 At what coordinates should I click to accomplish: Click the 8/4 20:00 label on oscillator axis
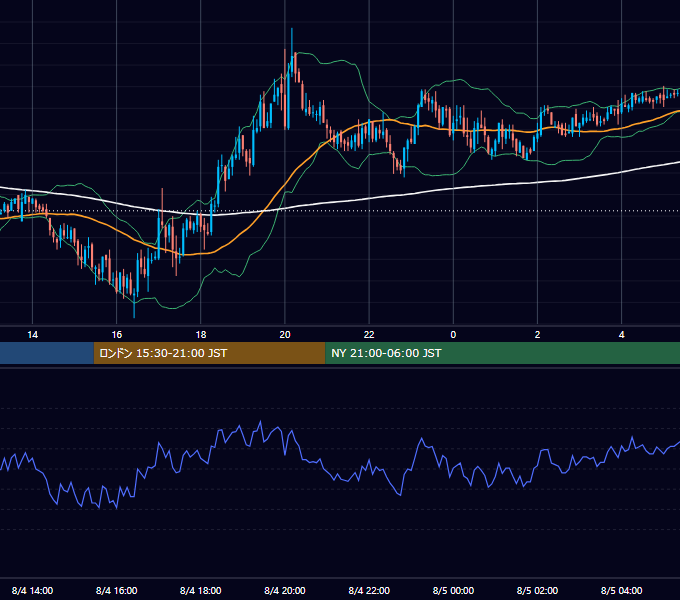click(x=285, y=590)
